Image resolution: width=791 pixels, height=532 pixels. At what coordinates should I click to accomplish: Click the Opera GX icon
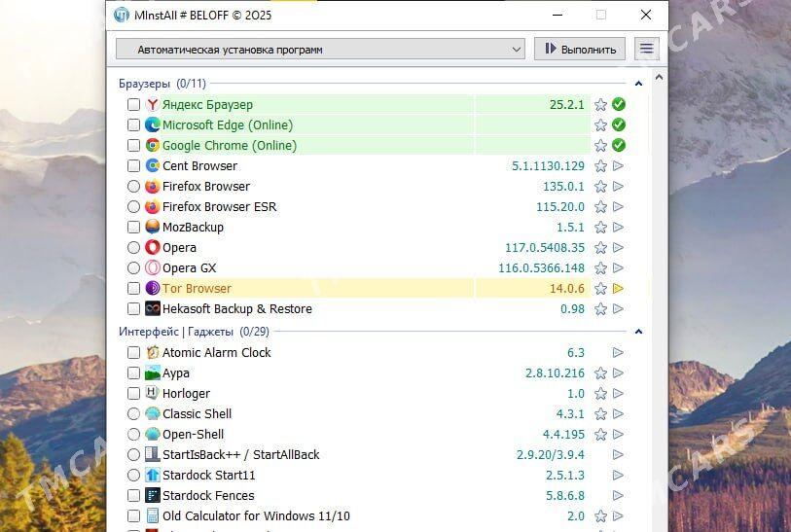pos(152,267)
